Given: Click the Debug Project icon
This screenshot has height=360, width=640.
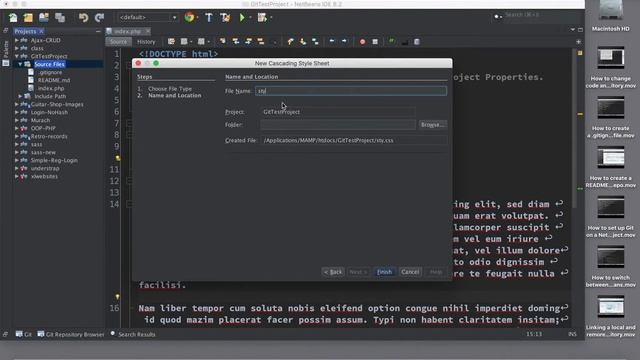Looking at the screenshot, I should [262, 18].
